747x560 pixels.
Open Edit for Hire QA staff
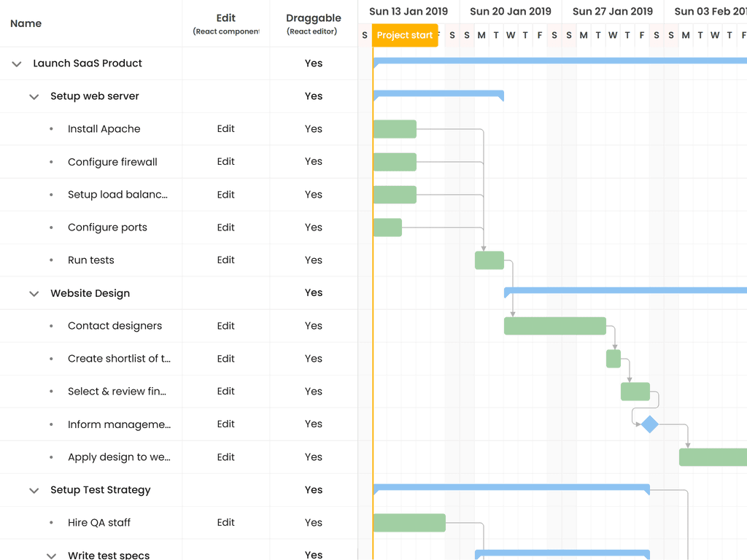[x=225, y=523]
